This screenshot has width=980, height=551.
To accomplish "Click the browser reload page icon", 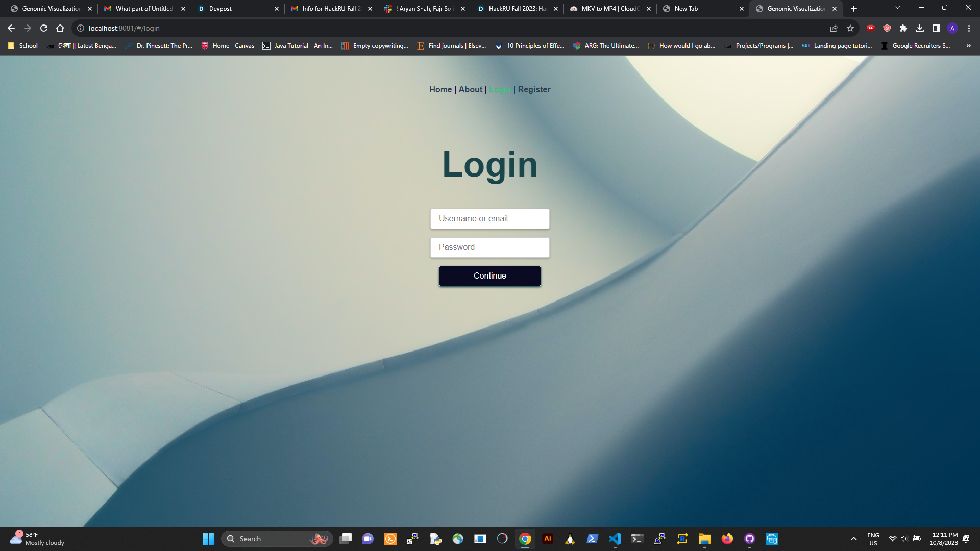I will 44,28.
